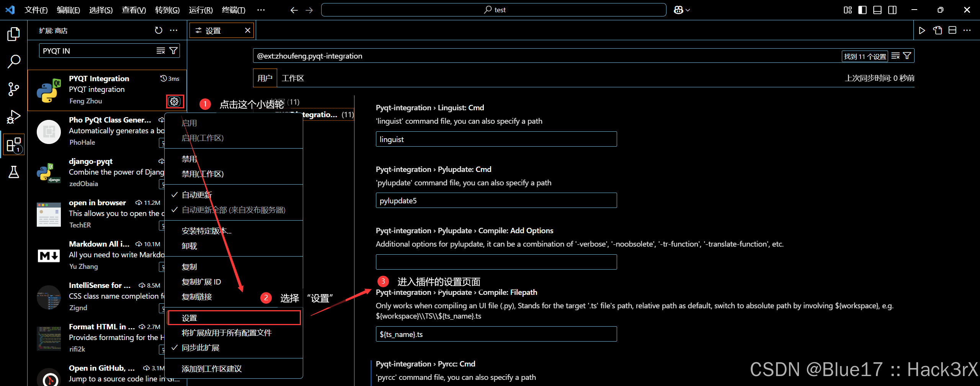Image resolution: width=980 pixels, height=386 pixels.
Task: Click 卸载 to uninstall the extension
Action: (189, 245)
